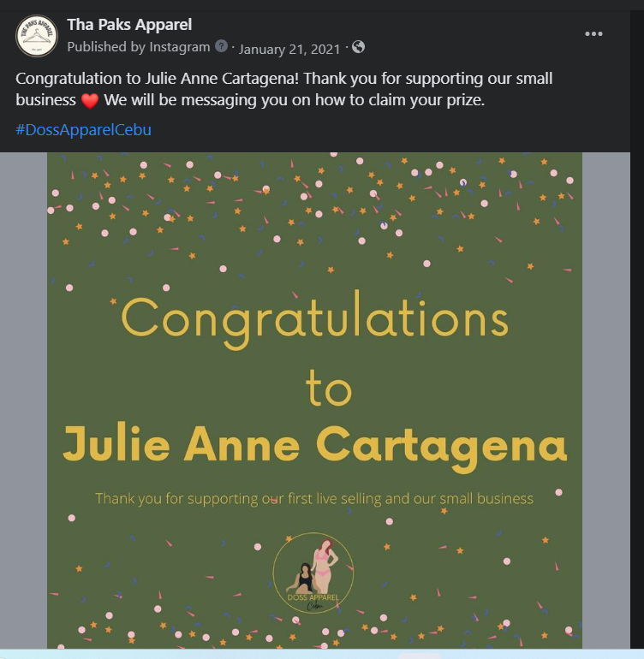
Task: Click the red heart emoji in post
Action: pos(90,102)
